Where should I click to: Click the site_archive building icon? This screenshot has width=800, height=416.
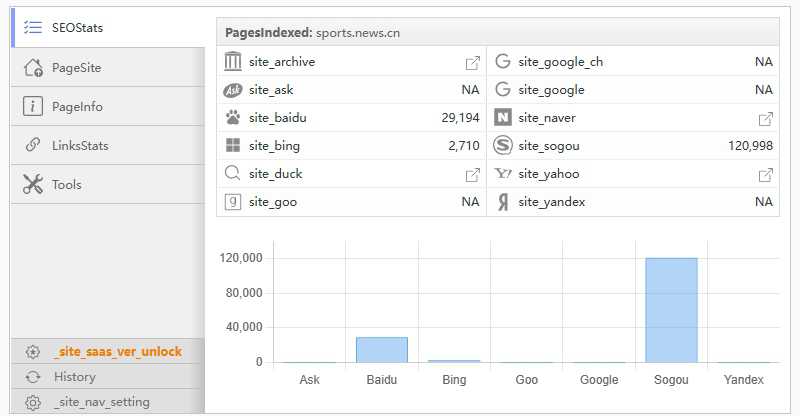[x=233, y=61]
